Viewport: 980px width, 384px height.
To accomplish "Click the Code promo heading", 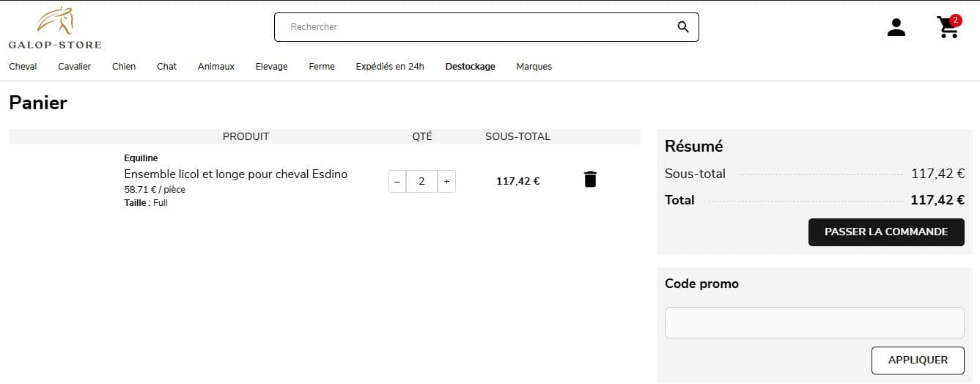I will (x=701, y=284).
